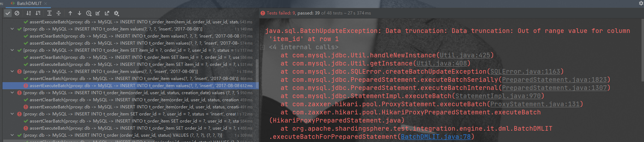Collapse failed node t_order_item(order_id, user_id, status 950 ms

12,93
